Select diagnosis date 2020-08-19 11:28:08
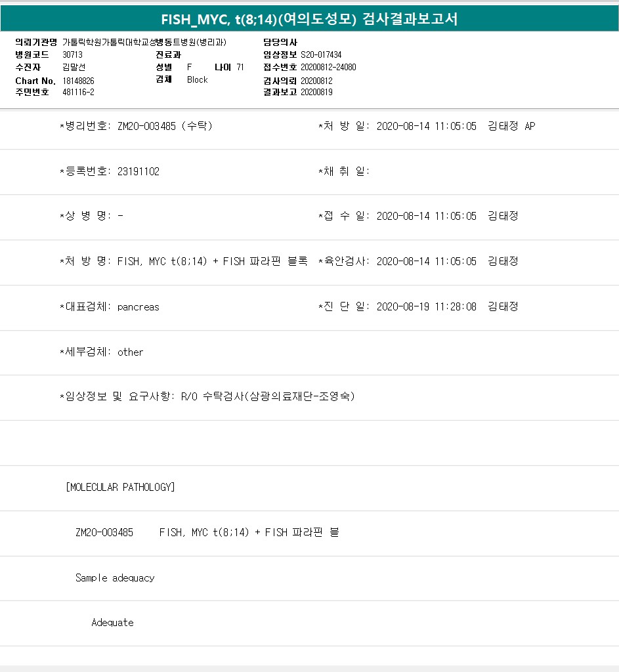 click(x=427, y=306)
